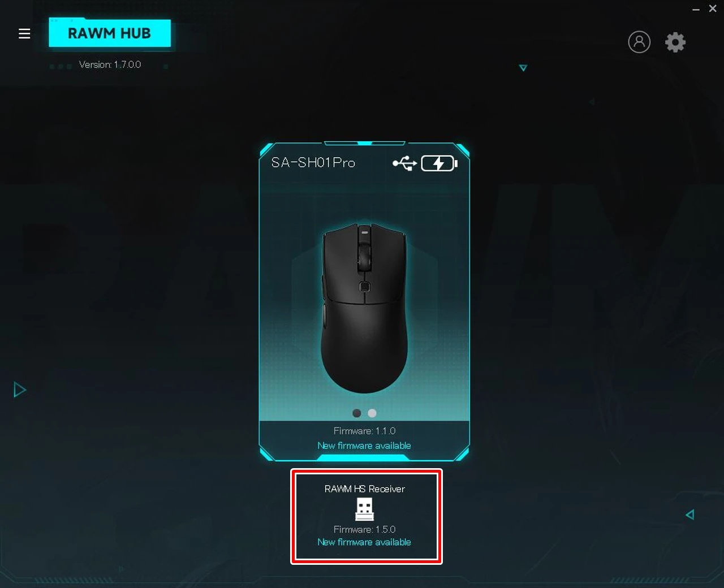Switch to the second carousel page dot
724x588 pixels.
click(x=372, y=413)
